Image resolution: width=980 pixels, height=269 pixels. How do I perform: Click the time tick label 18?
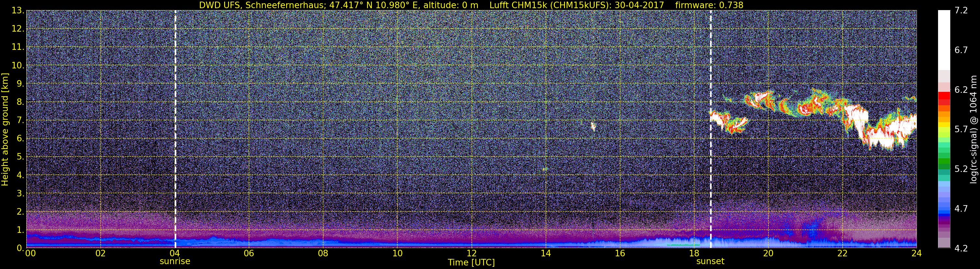(694, 253)
